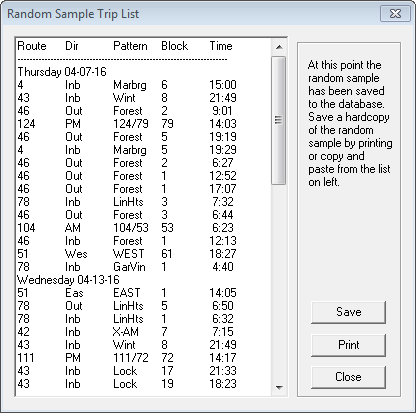The width and height of the screenshot is (416, 413).
Task: Click the instruction text about saving hardcopy
Action: [350, 123]
